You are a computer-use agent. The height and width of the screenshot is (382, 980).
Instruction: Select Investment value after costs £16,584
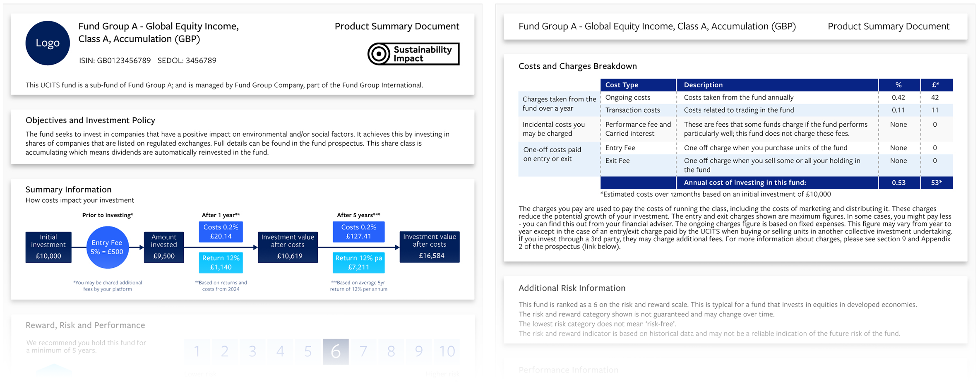click(430, 247)
